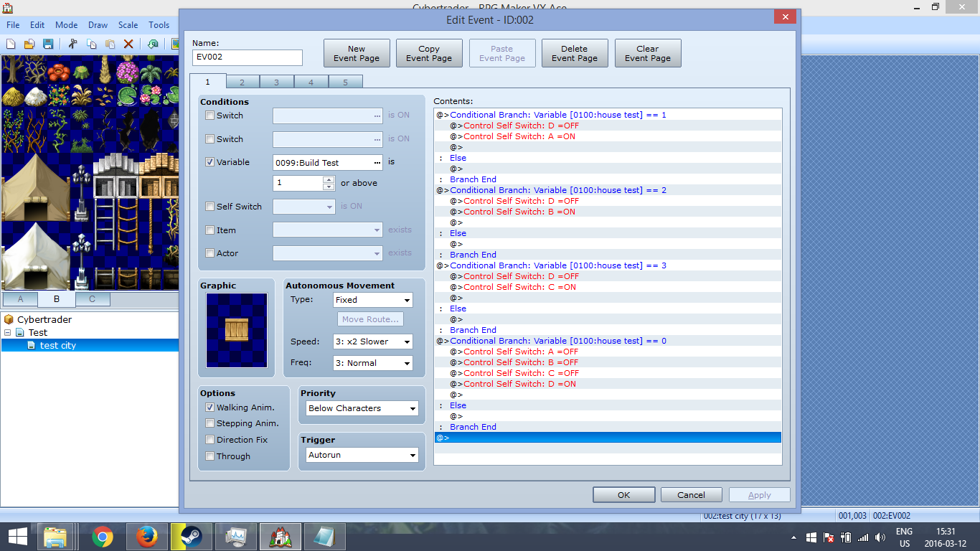Screen dimensions: 980x551
Task: Open the Trigger dropdown showing Autorun
Action: tap(362, 455)
